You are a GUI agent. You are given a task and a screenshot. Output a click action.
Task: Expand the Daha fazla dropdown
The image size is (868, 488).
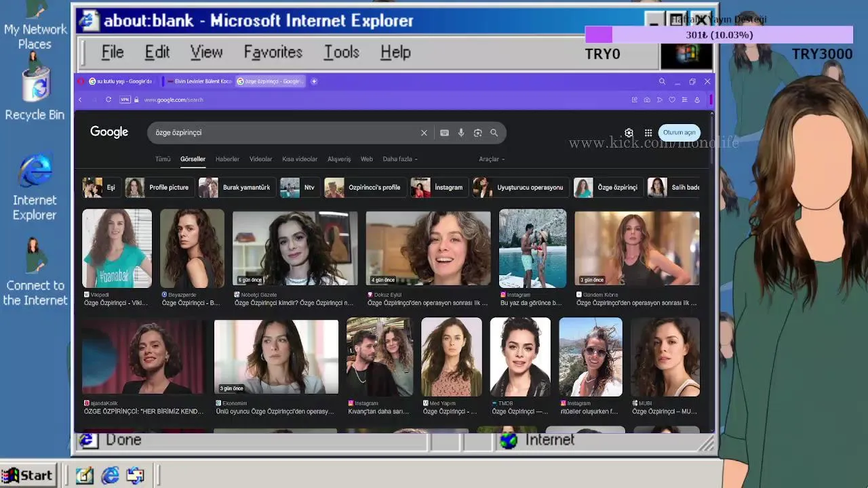400,159
